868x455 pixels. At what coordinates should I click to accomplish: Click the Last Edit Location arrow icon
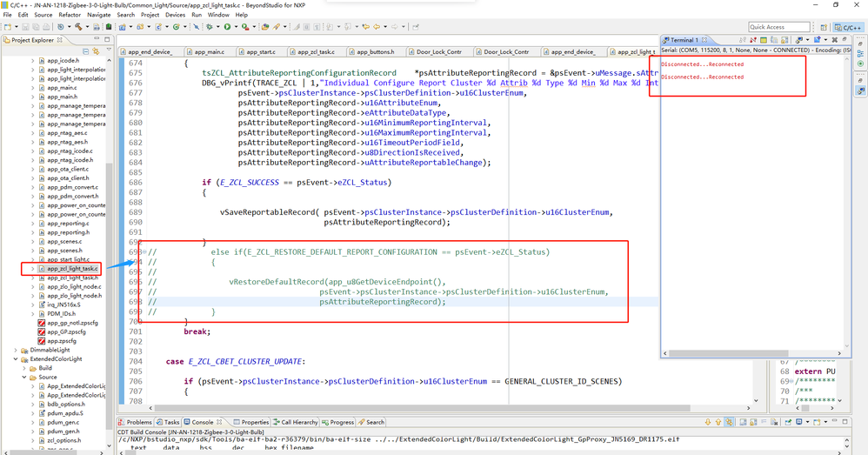(x=366, y=27)
